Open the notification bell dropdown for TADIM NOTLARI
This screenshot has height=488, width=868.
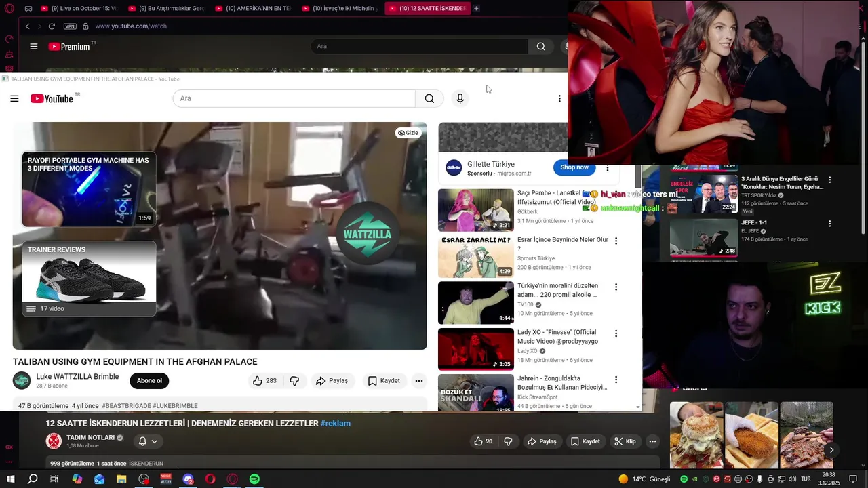[x=148, y=441]
